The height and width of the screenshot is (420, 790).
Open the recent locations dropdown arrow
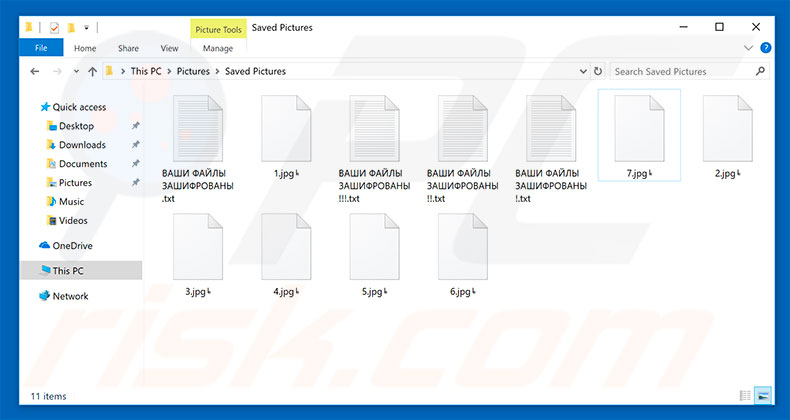tap(76, 72)
